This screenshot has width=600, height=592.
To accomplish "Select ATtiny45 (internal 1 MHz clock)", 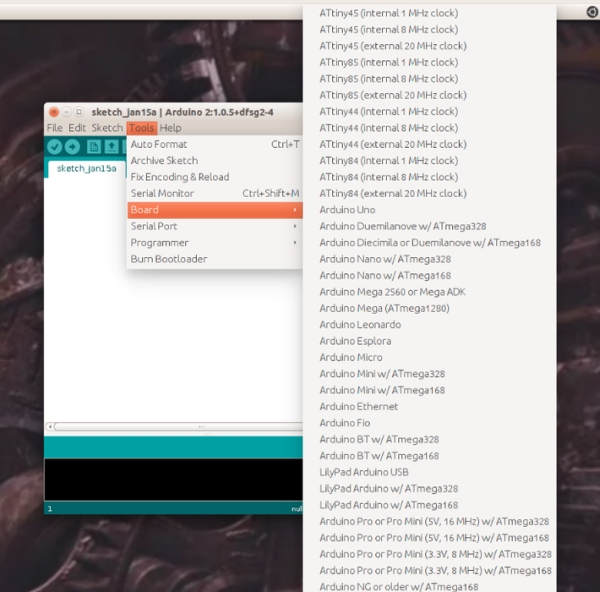I will tap(430, 13).
